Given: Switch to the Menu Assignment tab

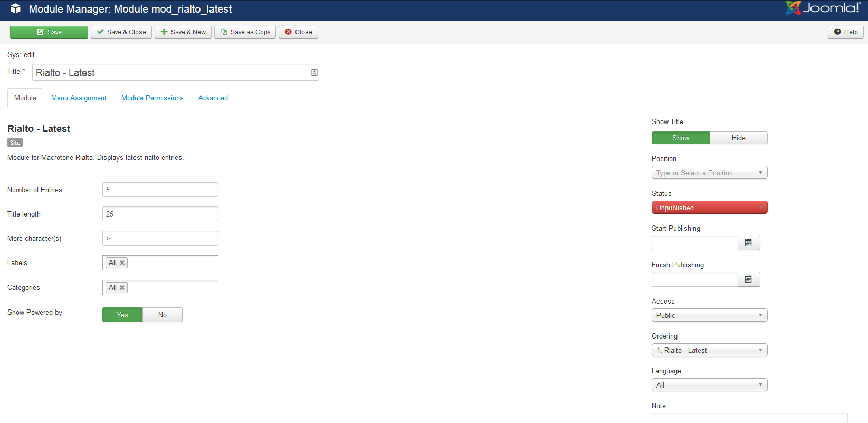Looking at the screenshot, I should [79, 98].
